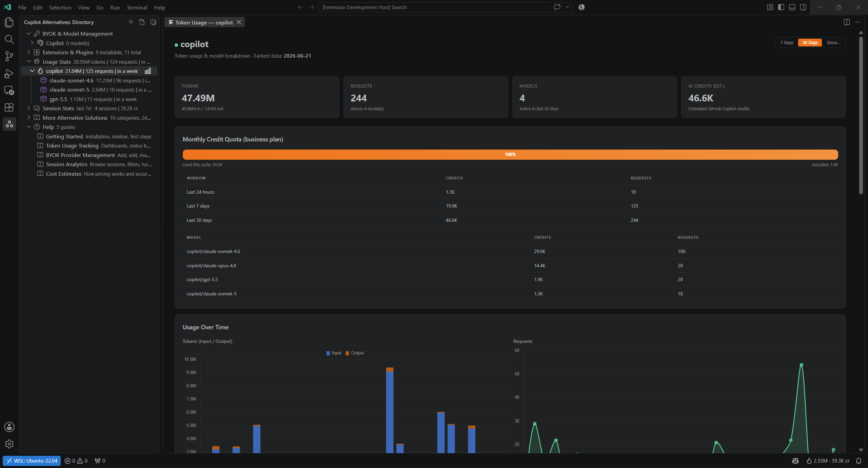868x468 pixels.
Task: Select the claude-sonnet-4.6 usage tree row
Action: [x=90, y=80]
